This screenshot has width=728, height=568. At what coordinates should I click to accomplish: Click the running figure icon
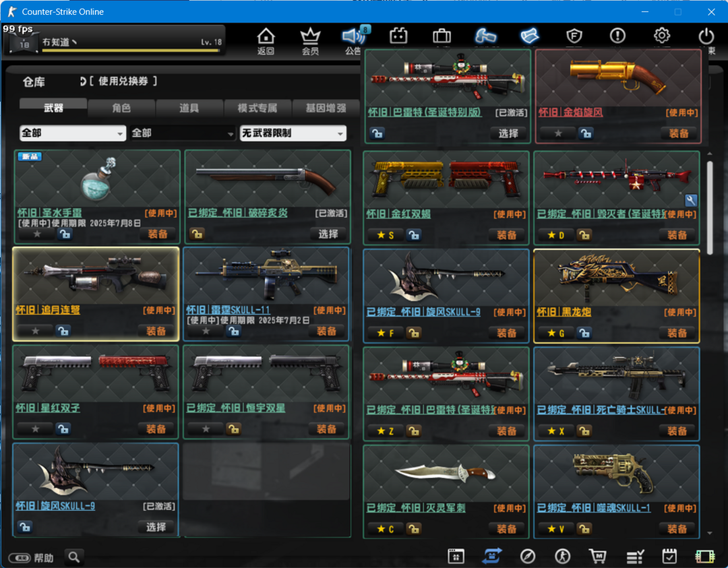point(563,556)
